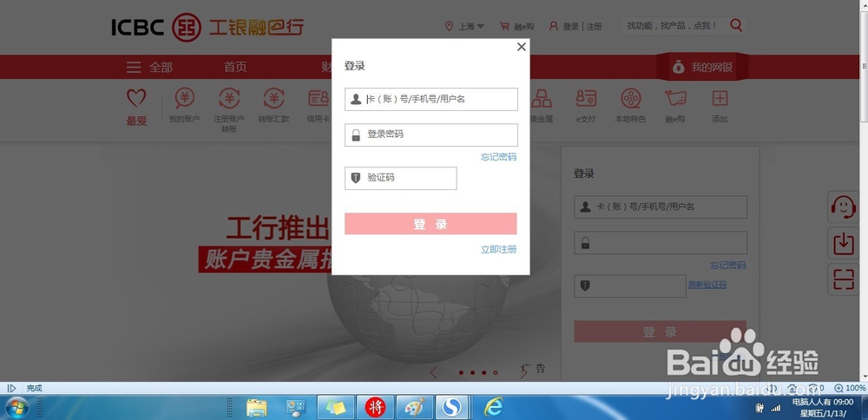Open 转账汇款 icon shortcut
868x420 pixels.
pyautogui.click(x=273, y=105)
